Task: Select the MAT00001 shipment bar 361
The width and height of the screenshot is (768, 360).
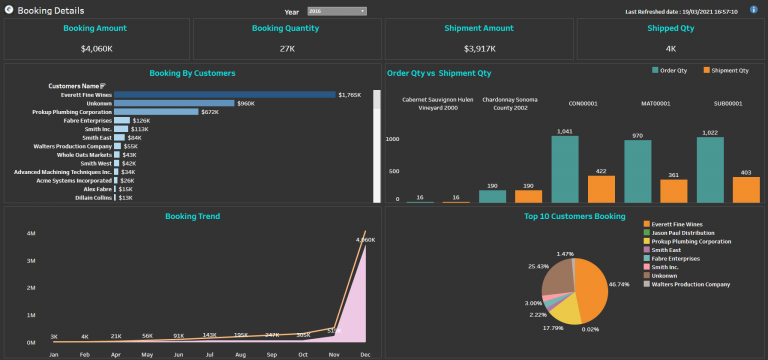Action: (674, 191)
